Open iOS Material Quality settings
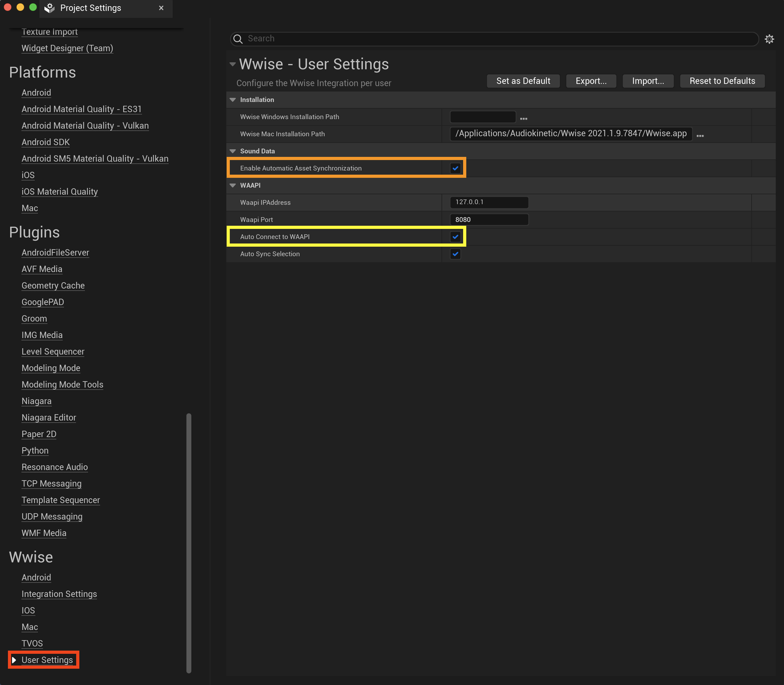The width and height of the screenshot is (784, 685). (60, 192)
